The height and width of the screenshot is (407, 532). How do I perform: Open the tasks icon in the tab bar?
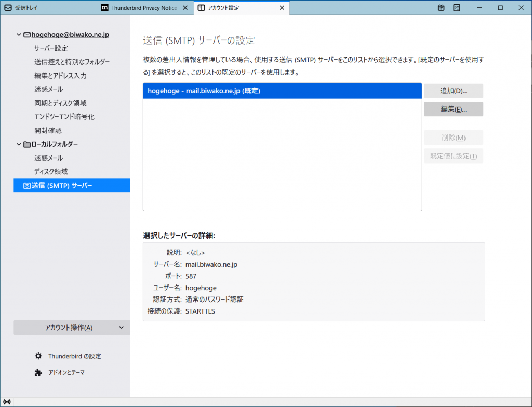(457, 8)
